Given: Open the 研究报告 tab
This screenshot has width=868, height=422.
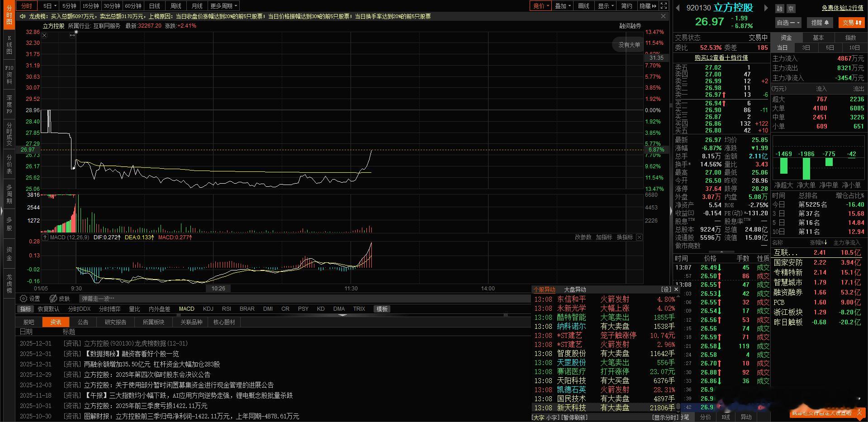Looking at the screenshot, I should [115, 322].
